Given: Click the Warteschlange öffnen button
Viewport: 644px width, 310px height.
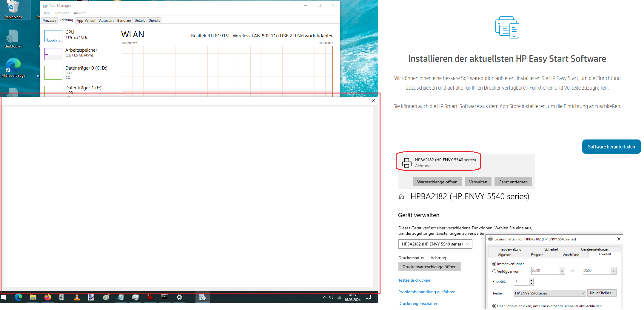Looking at the screenshot, I should click(x=437, y=182).
